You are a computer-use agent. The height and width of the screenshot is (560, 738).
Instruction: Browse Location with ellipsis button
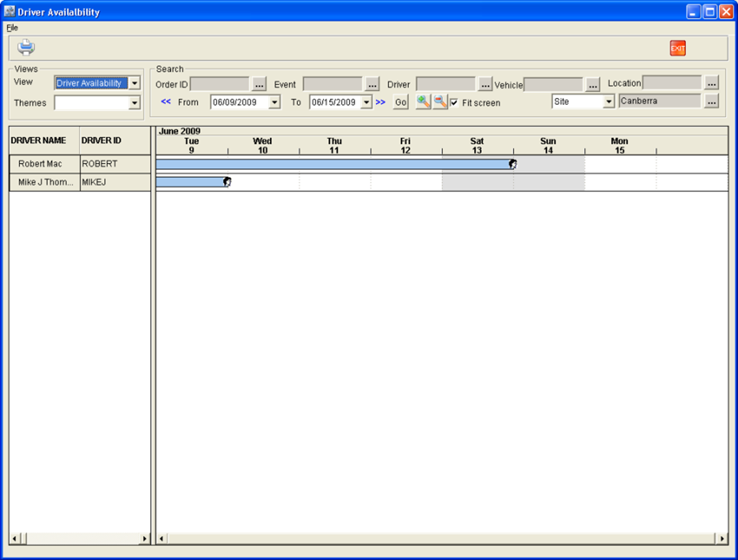(712, 83)
